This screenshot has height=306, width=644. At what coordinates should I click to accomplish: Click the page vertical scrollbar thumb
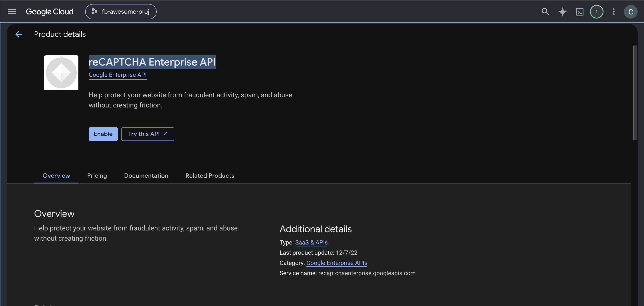[x=635, y=93]
